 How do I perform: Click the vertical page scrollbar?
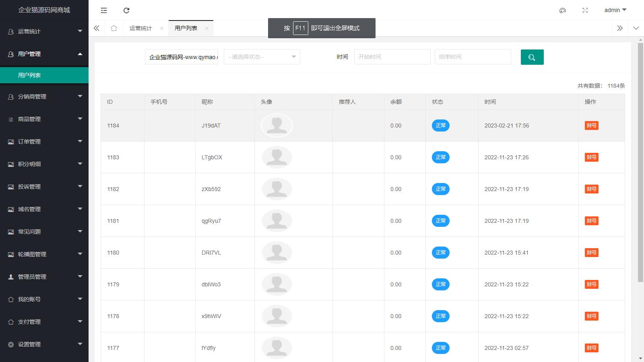point(640,161)
